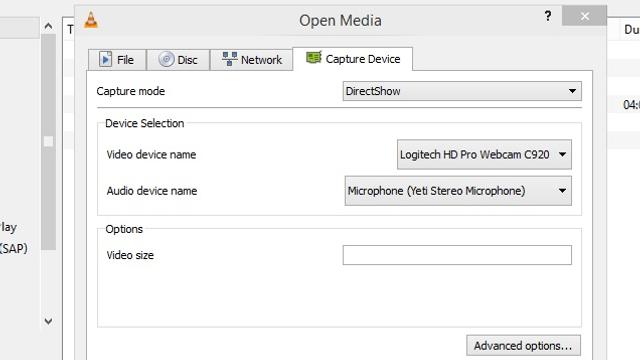Click the Video size text field

click(x=457, y=255)
